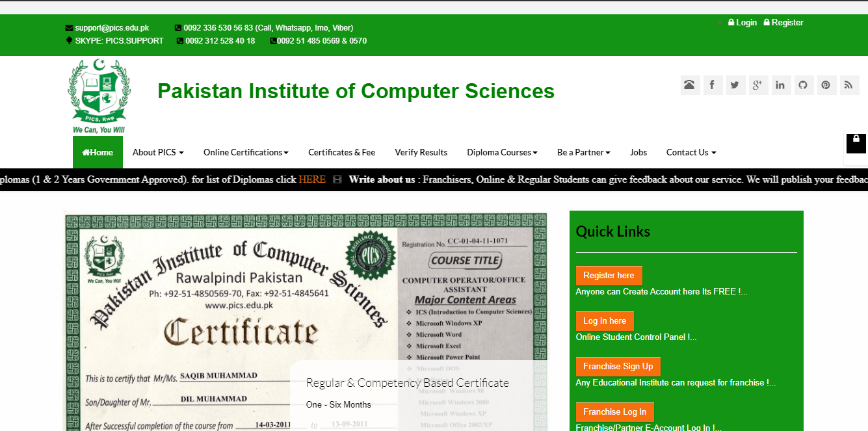
Task: Select the phone contact icon
Action: [x=690, y=85]
